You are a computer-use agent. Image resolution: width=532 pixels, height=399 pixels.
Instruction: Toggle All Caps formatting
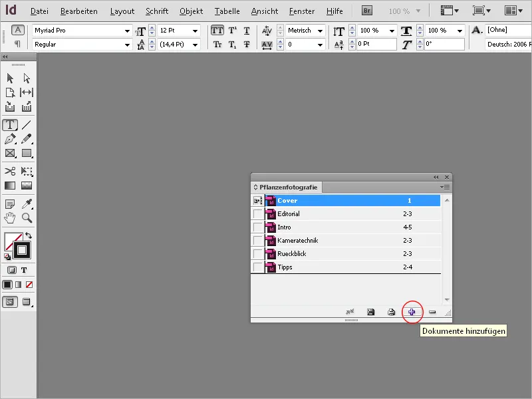click(x=217, y=31)
